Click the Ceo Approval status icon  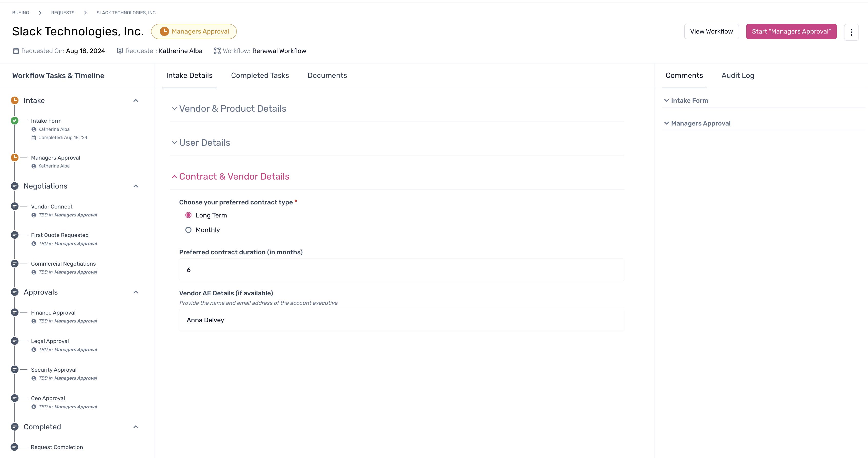[15, 398]
